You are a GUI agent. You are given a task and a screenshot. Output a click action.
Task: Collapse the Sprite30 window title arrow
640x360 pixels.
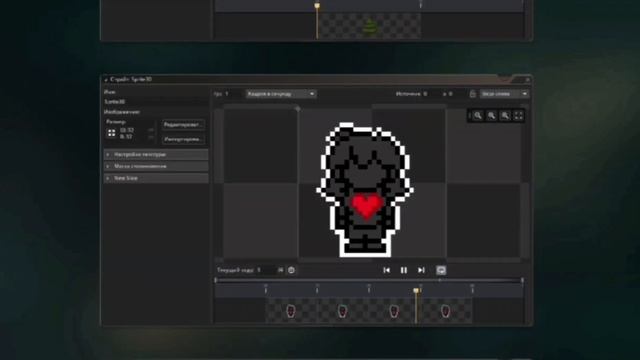point(106,80)
